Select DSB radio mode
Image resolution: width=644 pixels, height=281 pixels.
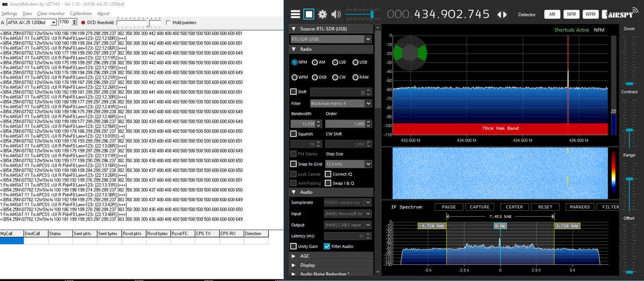320,77
